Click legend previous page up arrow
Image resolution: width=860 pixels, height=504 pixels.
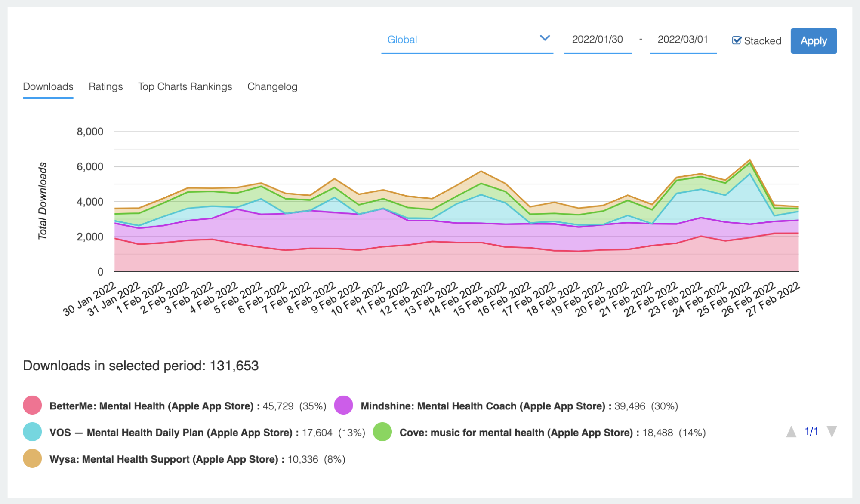coord(791,432)
